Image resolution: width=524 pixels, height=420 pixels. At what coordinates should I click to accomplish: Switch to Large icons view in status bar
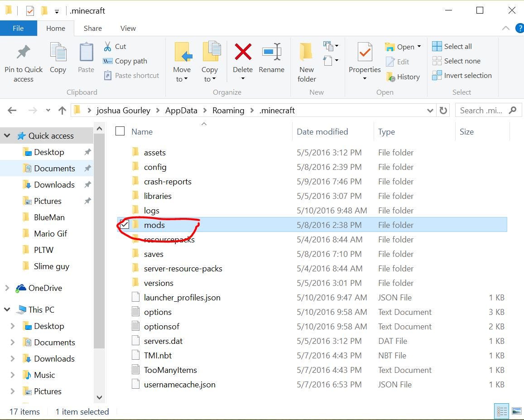(x=516, y=411)
